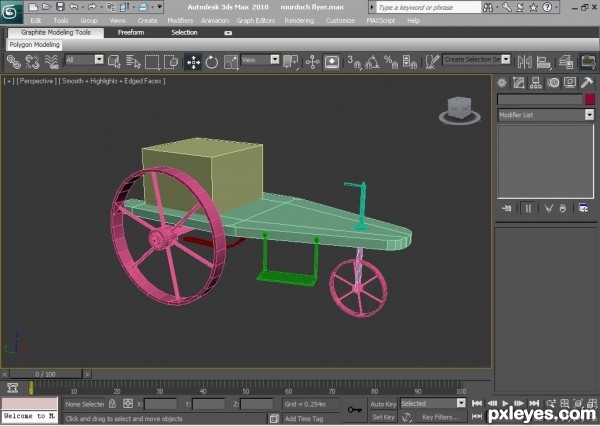Click the Bind to Space Warp tool
Screen dimensions: 600x427
[x=52, y=61]
